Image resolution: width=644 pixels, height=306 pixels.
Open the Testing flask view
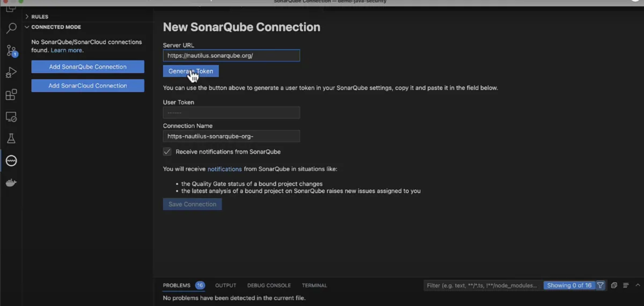(x=11, y=139)
